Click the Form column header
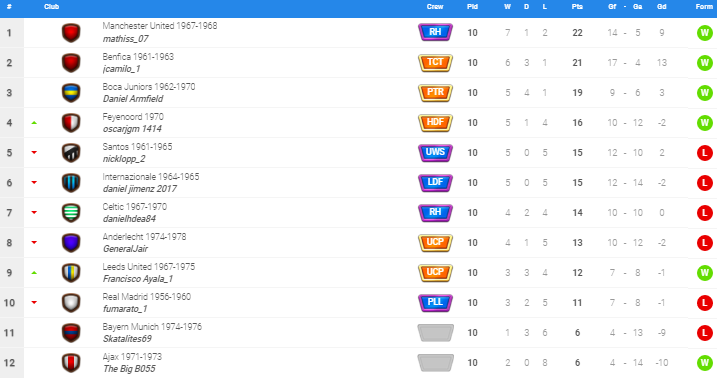The height and width of the screenshot is (378, 717). point(704,6)
